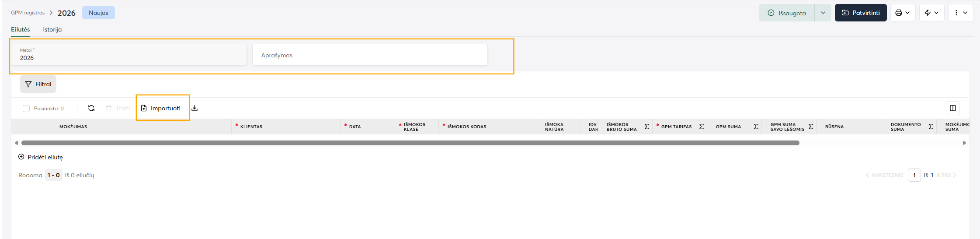This screenshot has height=239, width=980.
Task: Click the Išsaugota saved status button
Action: tap(787, 13)
